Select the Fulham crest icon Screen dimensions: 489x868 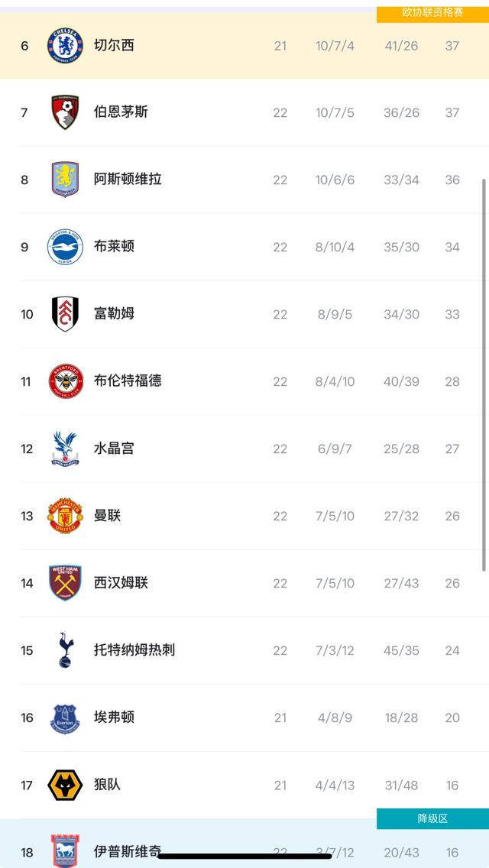(66, 314)
